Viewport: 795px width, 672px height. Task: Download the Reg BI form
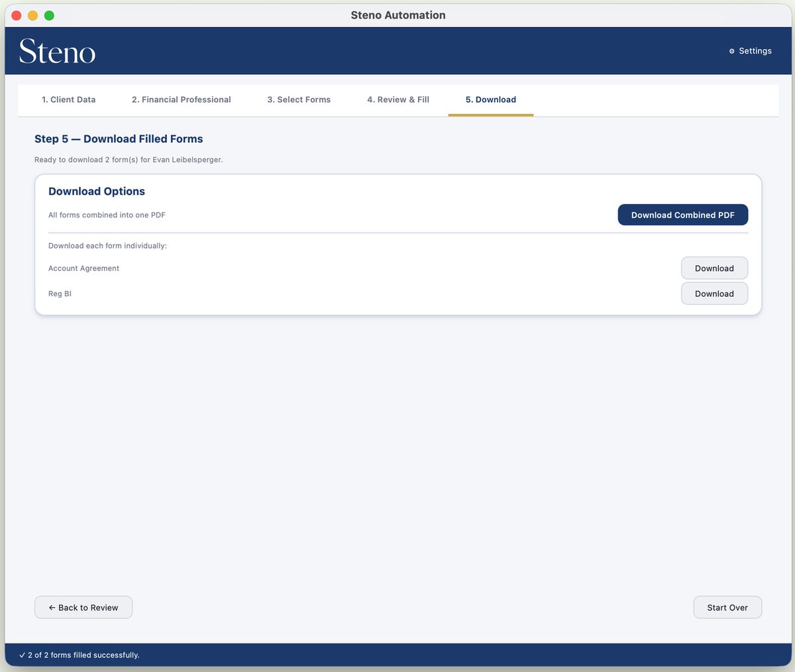714,294
